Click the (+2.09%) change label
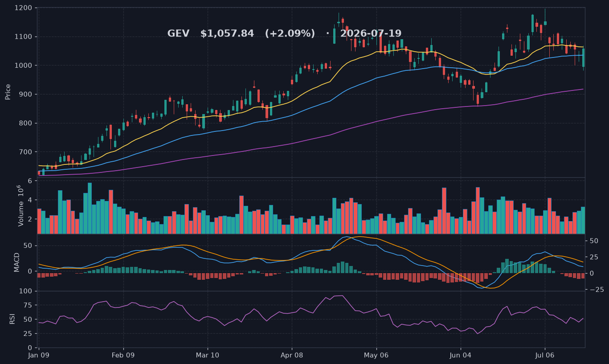609x364 pixels. 290,34
